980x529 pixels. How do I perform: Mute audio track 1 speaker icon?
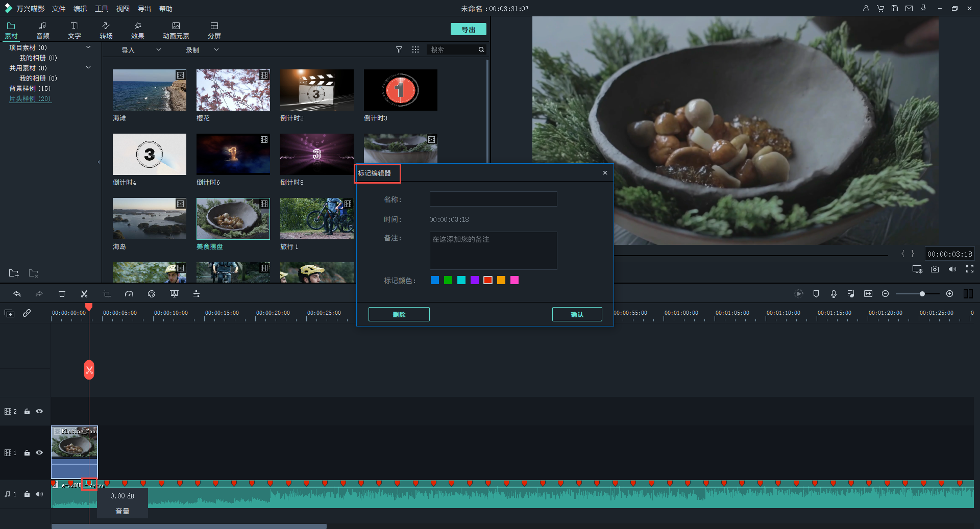click(39, 494)
